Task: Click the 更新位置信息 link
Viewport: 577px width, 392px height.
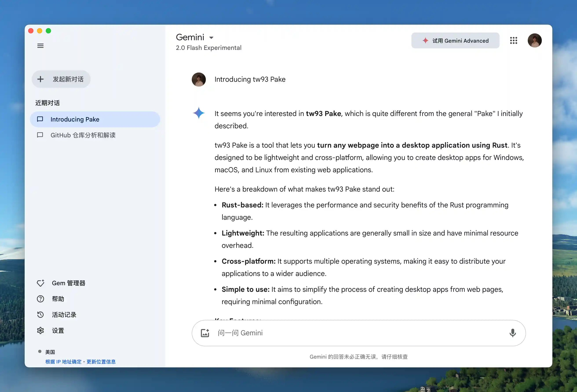Action: point(101,362)
